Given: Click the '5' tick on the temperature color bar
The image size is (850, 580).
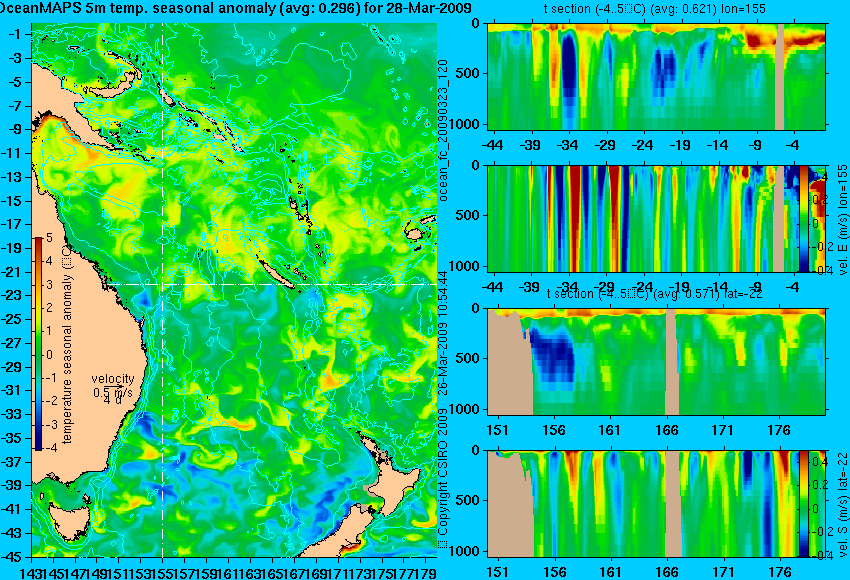Looking at the screenshot, I should tap(49, 238).
